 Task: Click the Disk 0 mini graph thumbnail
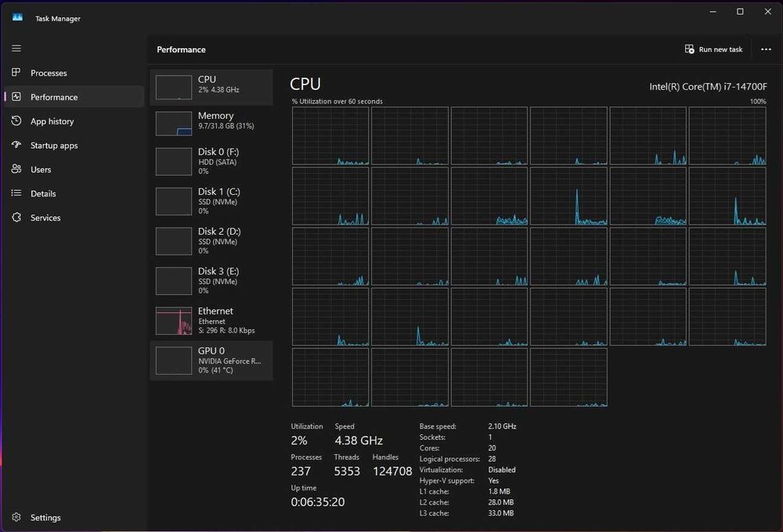tap(174, 162)
